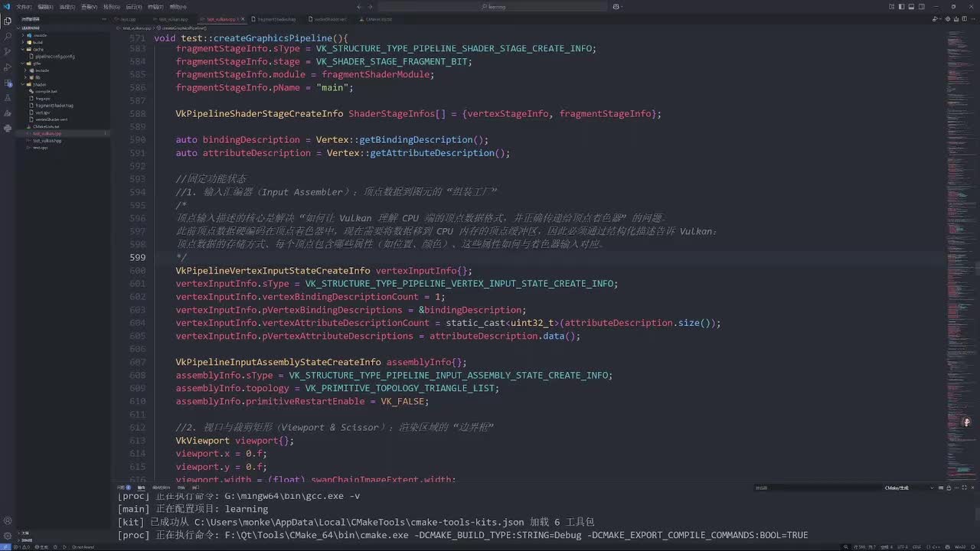
Task: Switch to the fragmentShader.frag editor tab
Action: click(274, 18)
